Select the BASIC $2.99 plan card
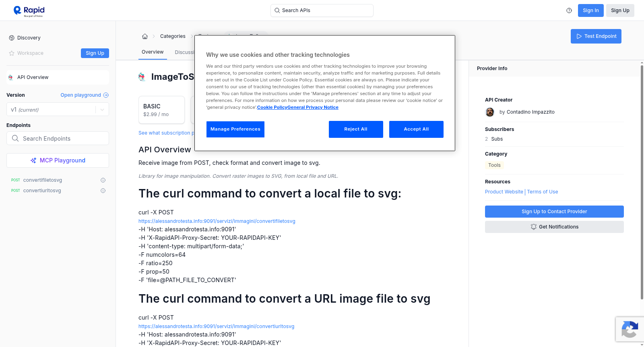The image size is (644, 347). [x=161, y=110]
